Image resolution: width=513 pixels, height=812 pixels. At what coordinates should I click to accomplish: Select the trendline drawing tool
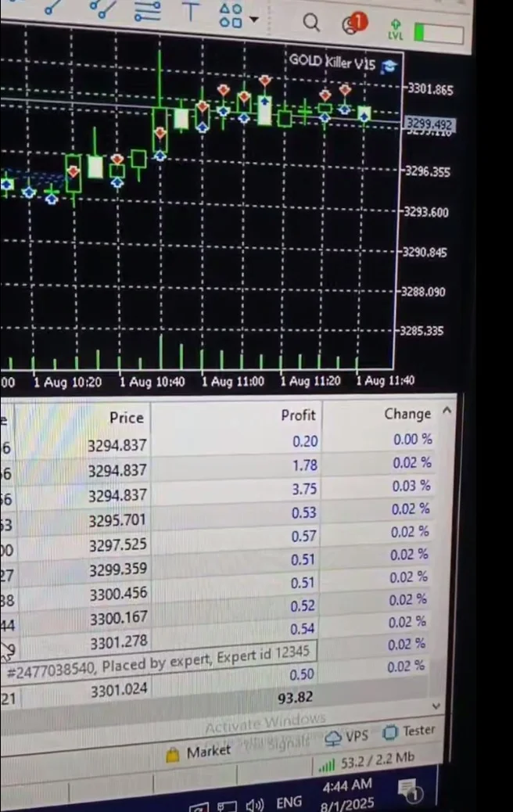coord(53,8)
